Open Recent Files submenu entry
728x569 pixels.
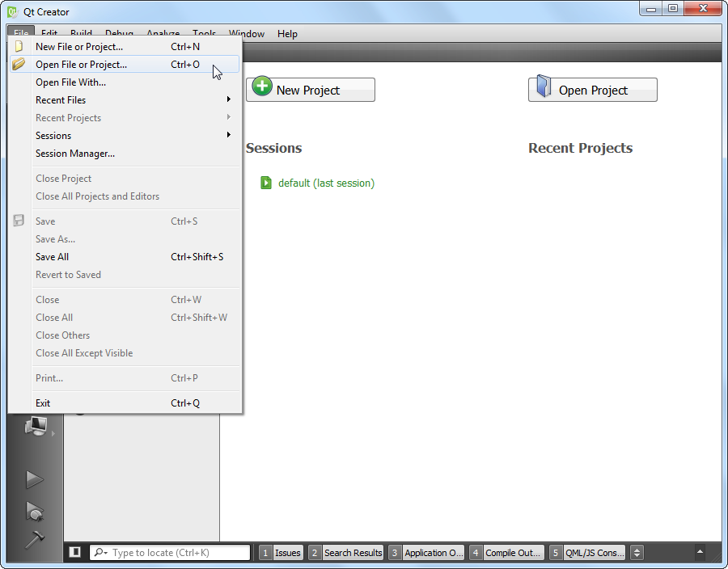[x=125, y=99]
